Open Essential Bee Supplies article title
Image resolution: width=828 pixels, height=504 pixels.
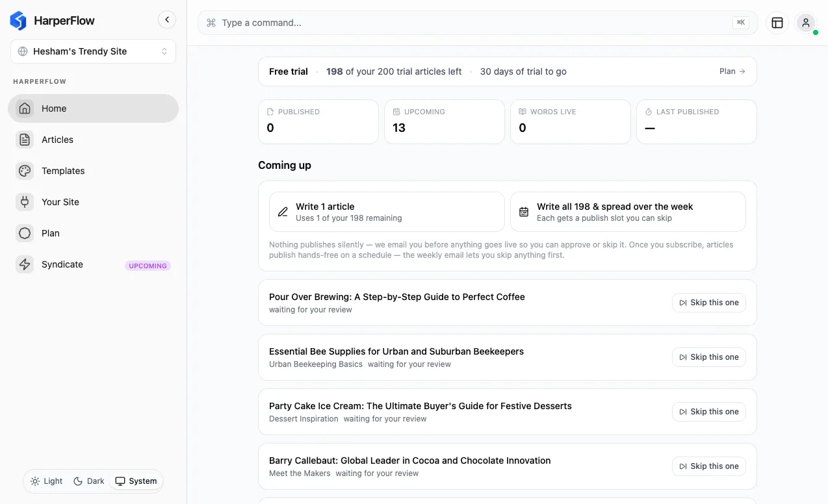pos(396,351)
